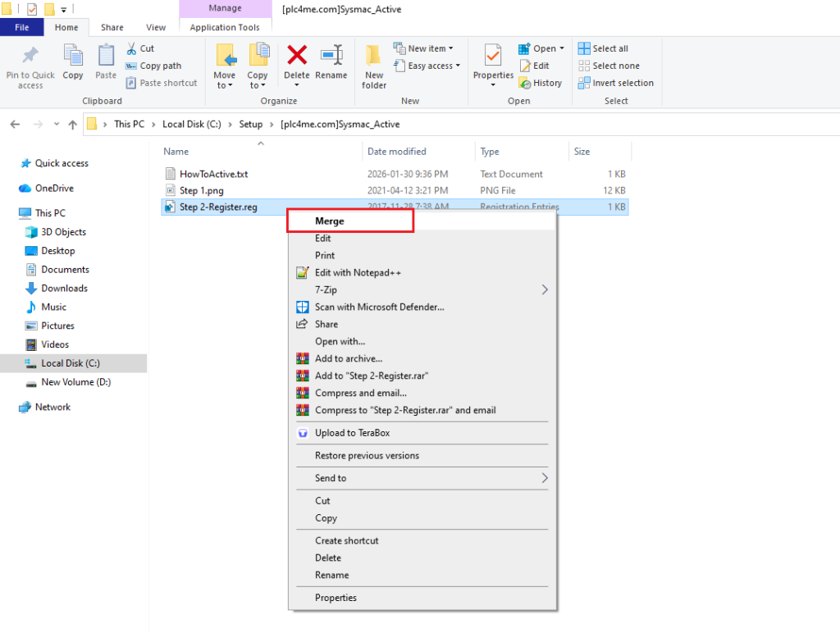840x633 pixels.
Task: Switch to the View ribbon tab
Action: point(155,27)
